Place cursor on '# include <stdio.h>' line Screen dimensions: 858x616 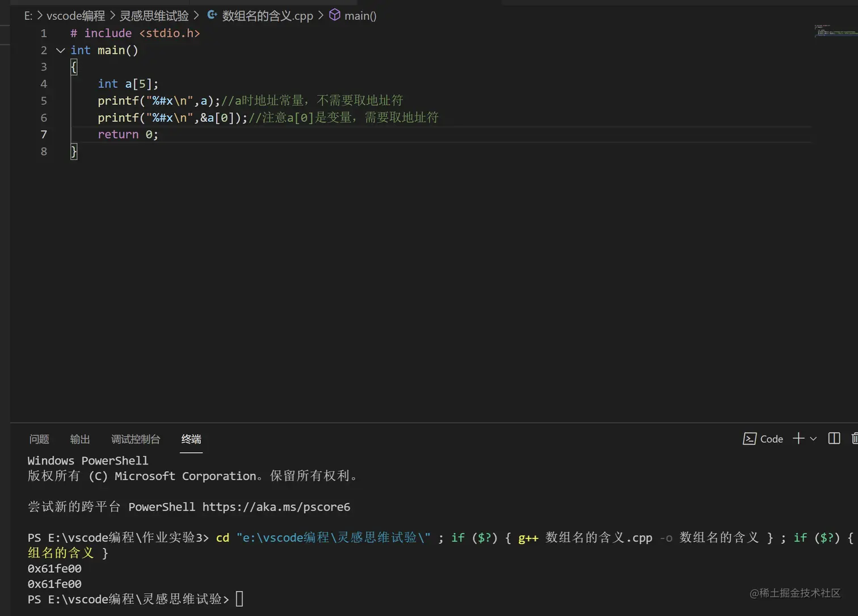tap(135, 33)
